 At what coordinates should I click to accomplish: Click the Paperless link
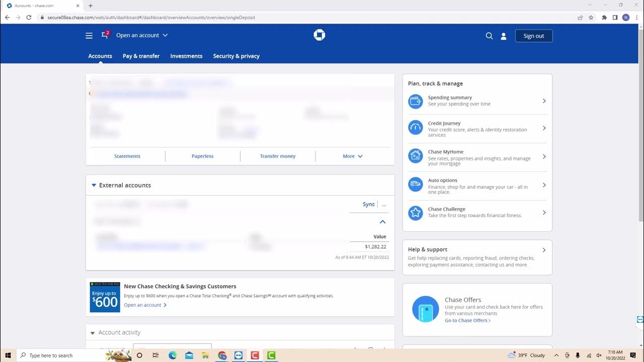(x=203, y=156)
